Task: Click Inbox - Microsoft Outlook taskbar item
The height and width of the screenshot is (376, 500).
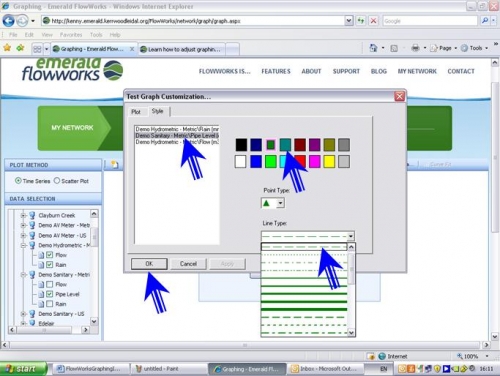Action: tap(325, 369)
